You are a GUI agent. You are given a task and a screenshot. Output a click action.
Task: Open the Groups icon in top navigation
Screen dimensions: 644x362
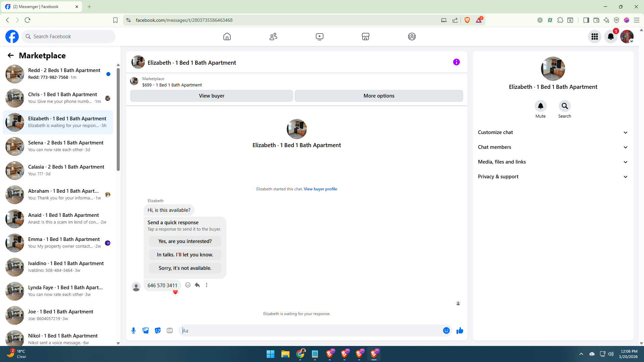tap(412, 37)
